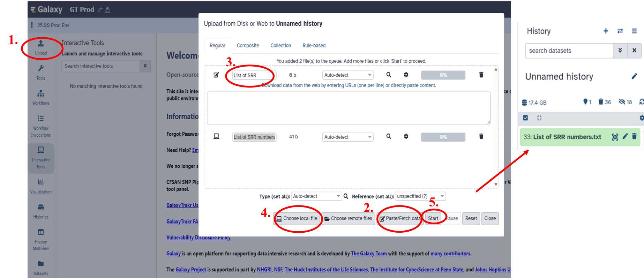
Task: Switch to the Rule-based tab
Action: (314, 45)
